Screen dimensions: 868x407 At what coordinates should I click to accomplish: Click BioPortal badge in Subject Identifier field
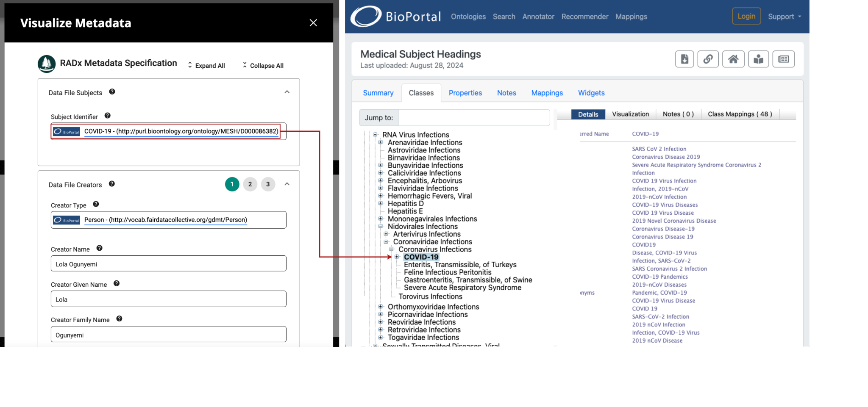(67, 132)
